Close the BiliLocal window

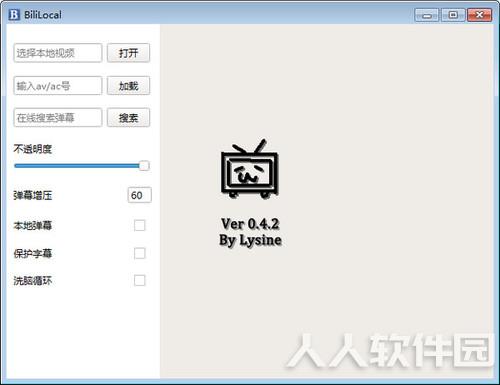point(479,15)
